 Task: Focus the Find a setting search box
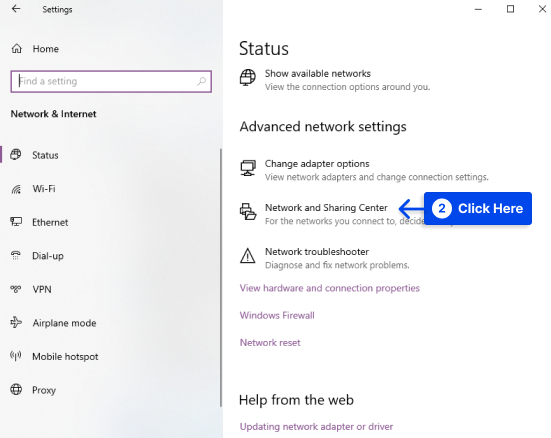pyautogui.click(x=111, y=82)
